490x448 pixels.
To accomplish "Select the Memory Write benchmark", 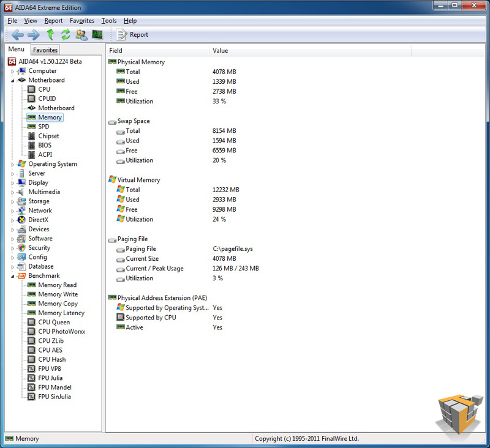I will (x=53, y=294).
